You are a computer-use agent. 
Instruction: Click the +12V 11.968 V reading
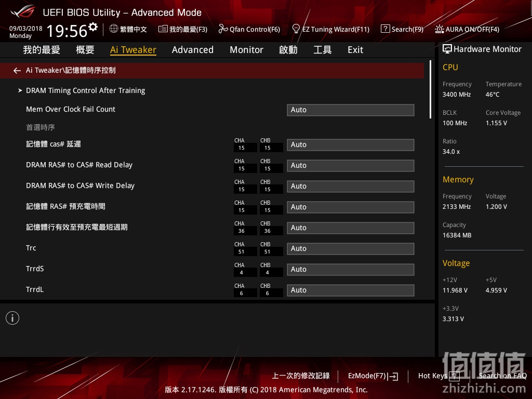455,290
